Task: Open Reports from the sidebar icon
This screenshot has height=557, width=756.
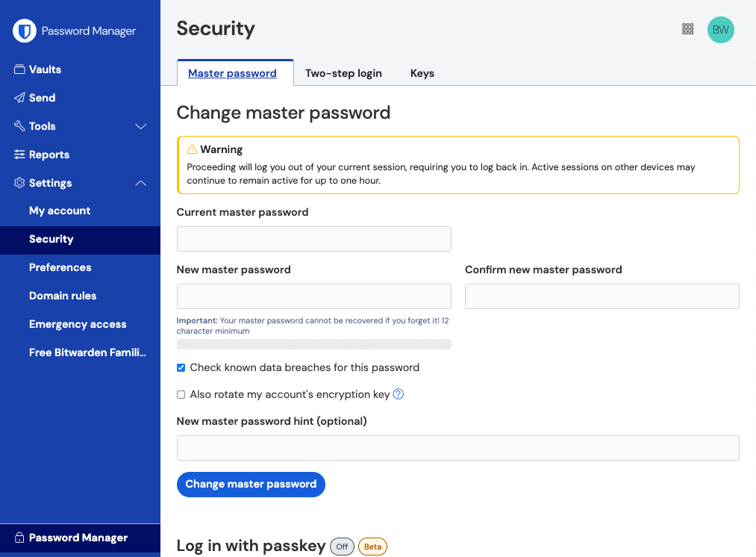Action: pyautogui.click(x=19, y=154)
